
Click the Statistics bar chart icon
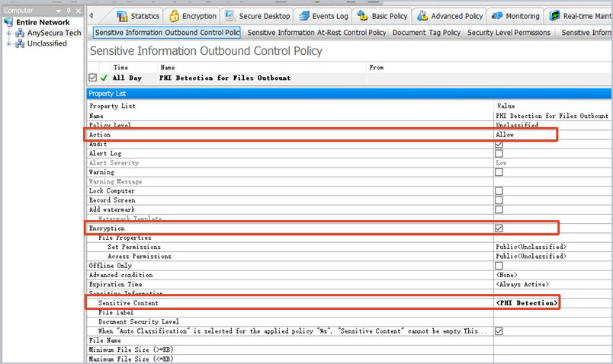[x=122, y=16]
